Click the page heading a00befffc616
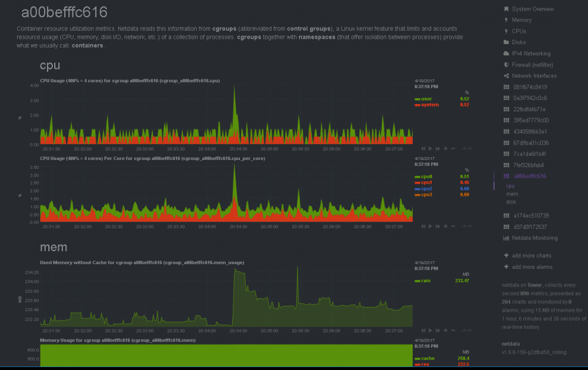 point(64,12)
